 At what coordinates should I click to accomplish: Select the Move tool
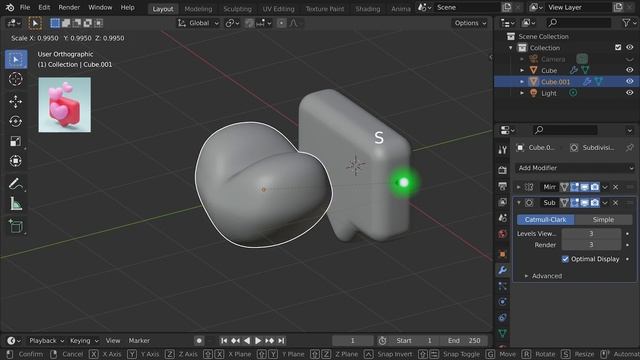point(16,101)
